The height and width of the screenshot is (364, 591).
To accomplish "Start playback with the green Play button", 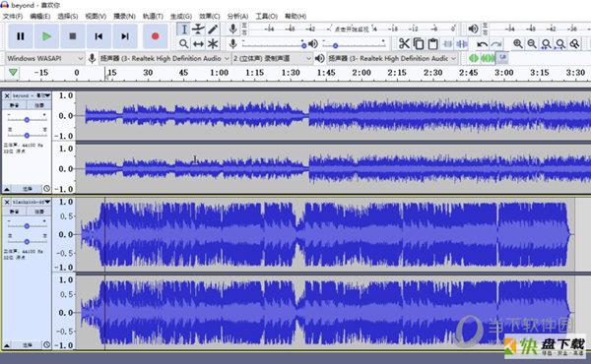I will point(46,36).
